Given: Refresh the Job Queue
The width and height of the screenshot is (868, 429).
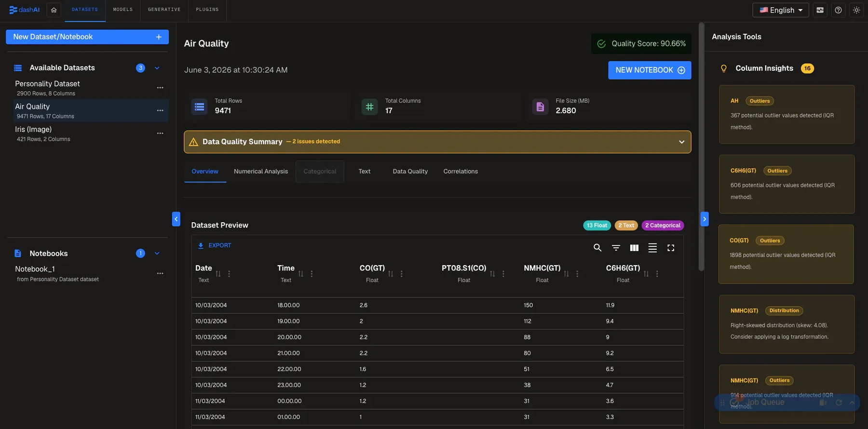Looking at the screenshot, I should 839,402.
